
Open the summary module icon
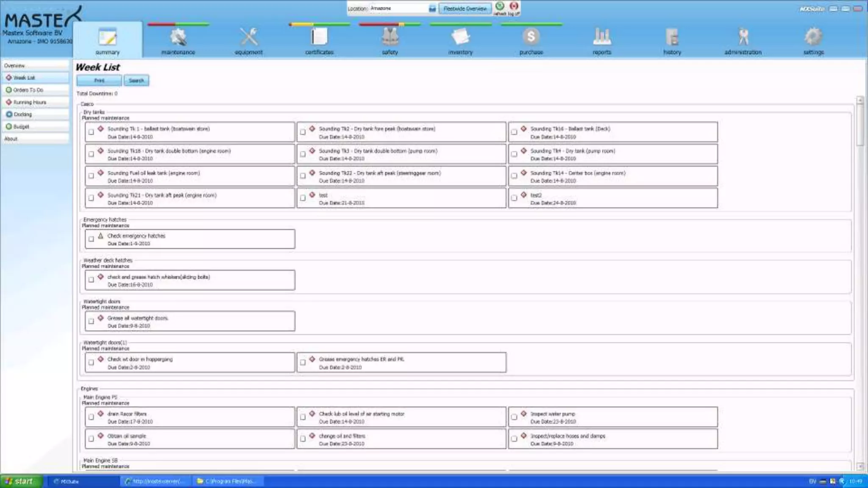point(107,37)
